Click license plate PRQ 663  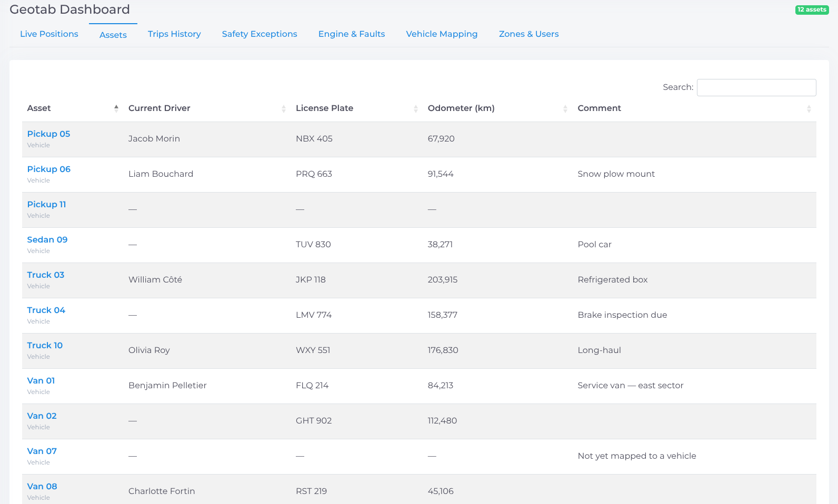[x=314, y=174]
